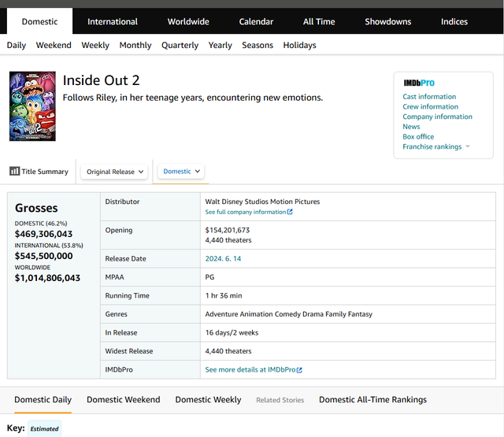This screenshot has height=437, width=504.
Task: Click the Estimated key badge
Action: 45,429
